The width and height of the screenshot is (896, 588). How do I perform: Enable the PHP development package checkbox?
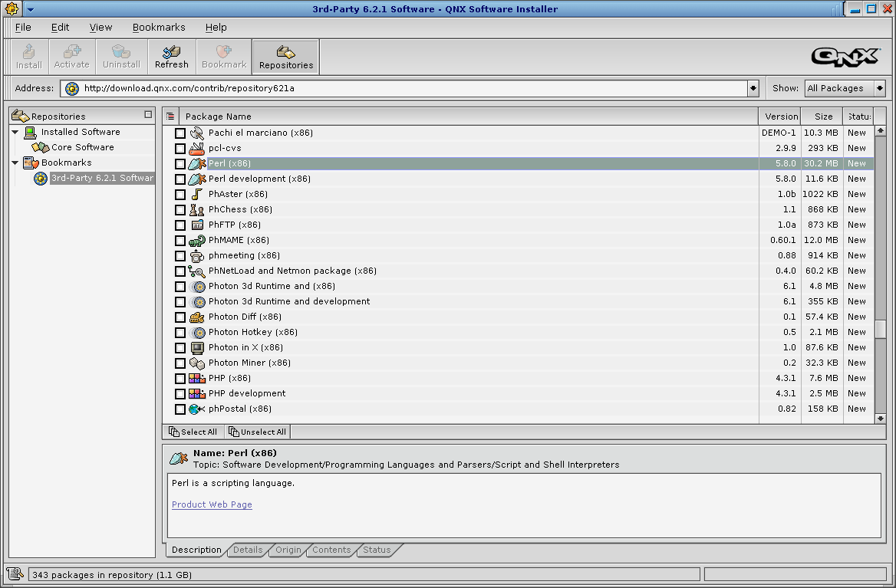pos(180,394)
